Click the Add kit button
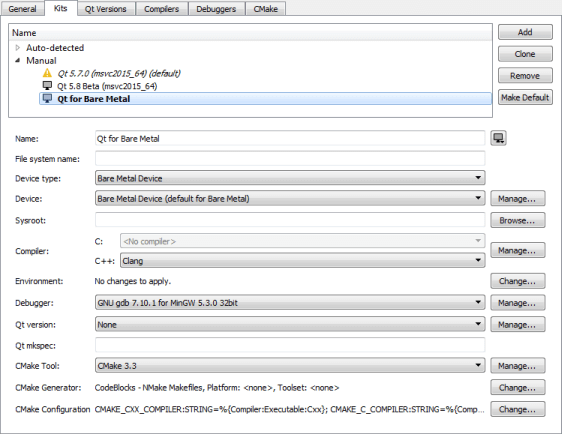The height and width of the screenshot is (434, 562). tap(525, 32)
